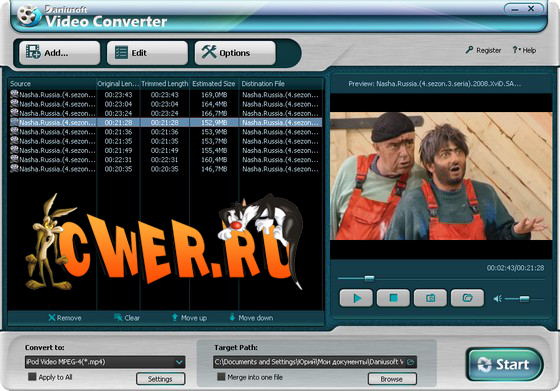Select the file with length 00:21:35
This screenshot has width=560, height=391.
click(165, 141)
